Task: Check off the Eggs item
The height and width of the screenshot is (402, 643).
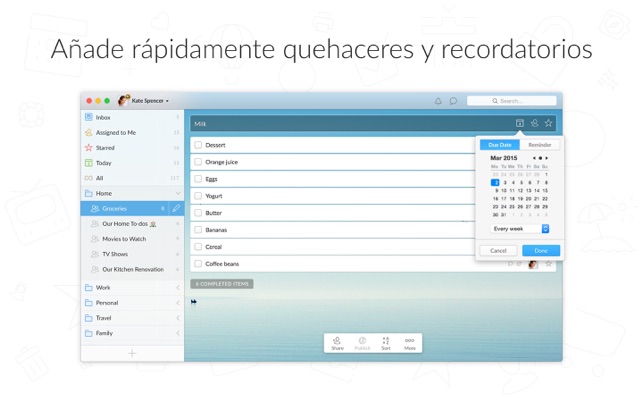Action: [198, 179]
